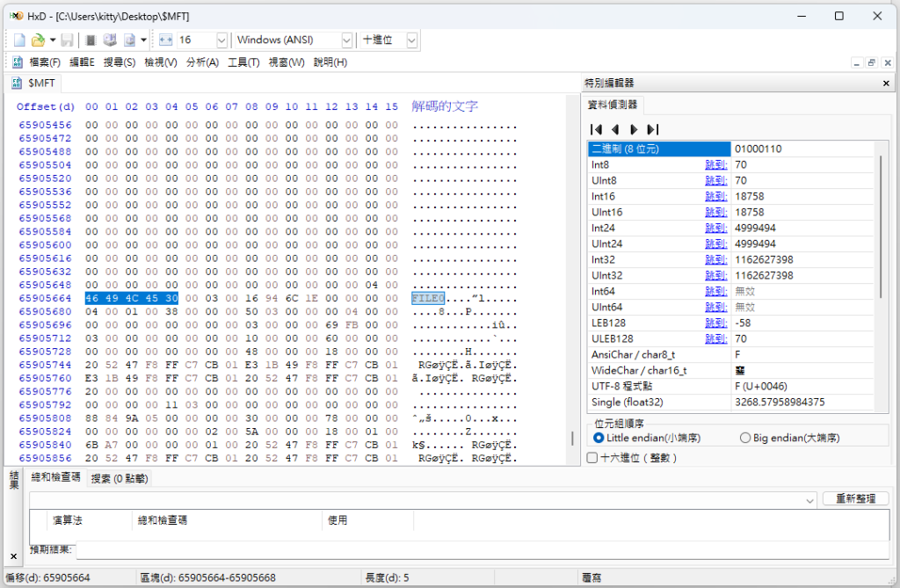This screenshot has height=588, width=900.
Task: Click the floppy disk save icon
Action: click(x=67, y=40)
